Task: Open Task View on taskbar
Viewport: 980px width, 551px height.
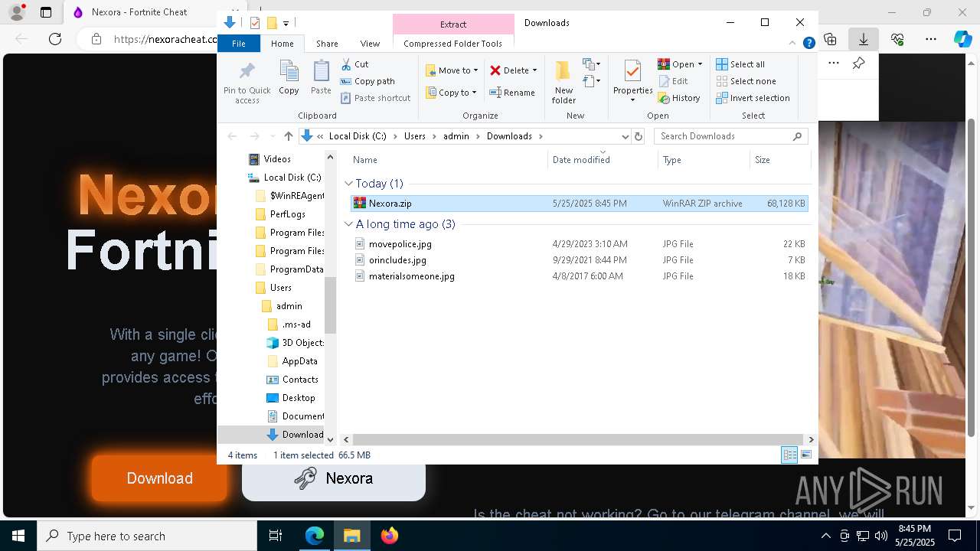Action: pos(276,536)
